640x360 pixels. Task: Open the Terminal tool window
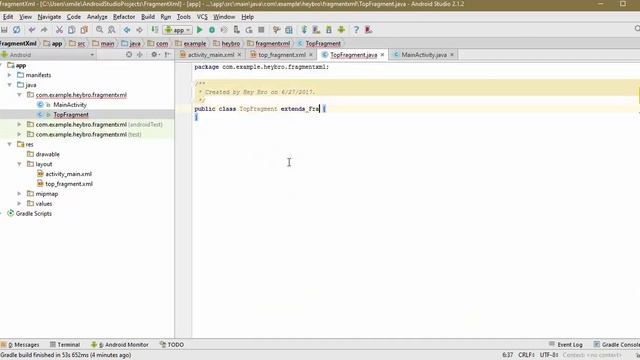coord(65,345)
